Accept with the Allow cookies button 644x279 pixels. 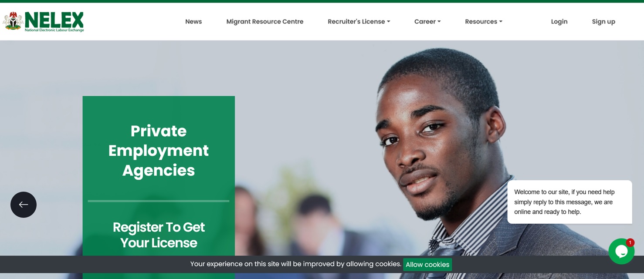pos(427,264)
